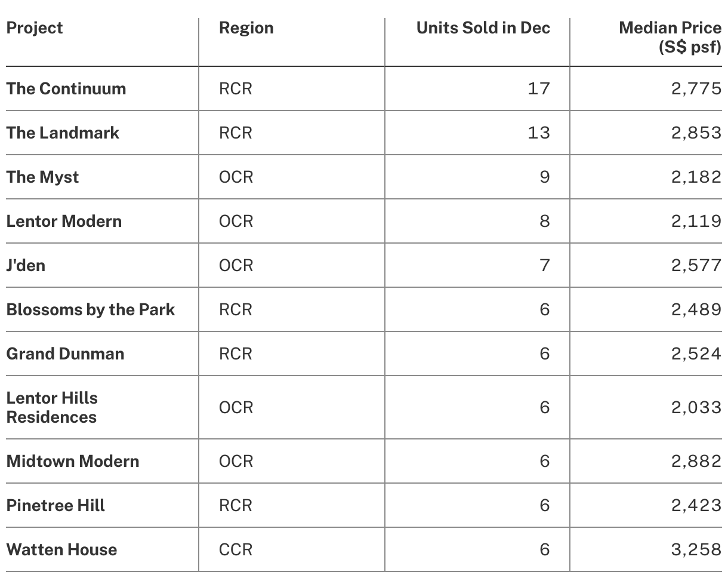728x578 pixels.
Task: Click the Region column header
Action: (x=246, y=28)
